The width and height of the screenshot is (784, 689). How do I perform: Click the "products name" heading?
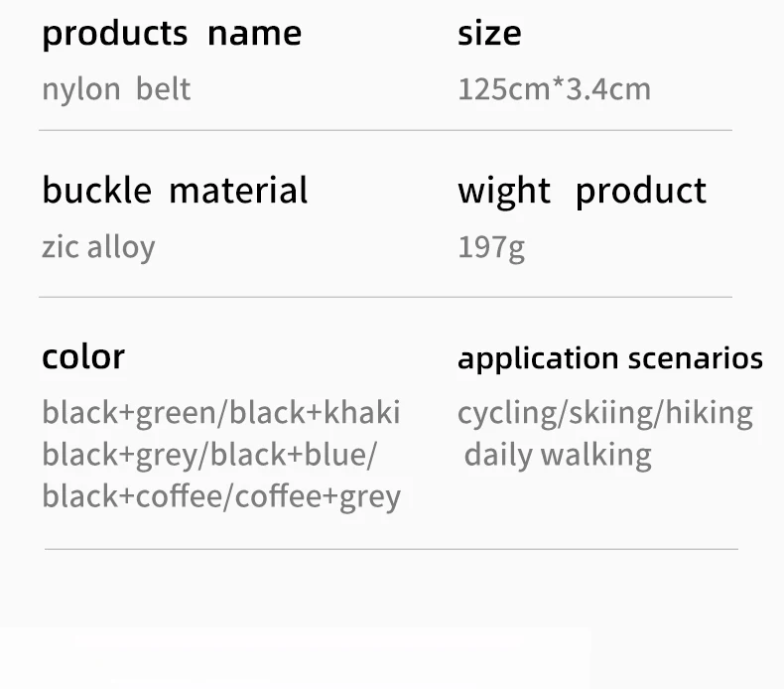tap(171, 34)
